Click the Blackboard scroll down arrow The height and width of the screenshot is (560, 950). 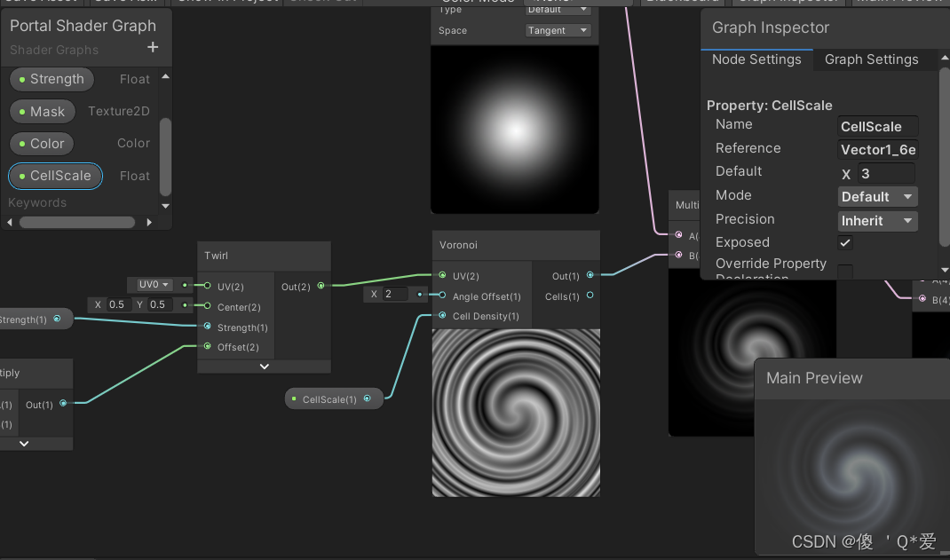click(x=165, y=206)
